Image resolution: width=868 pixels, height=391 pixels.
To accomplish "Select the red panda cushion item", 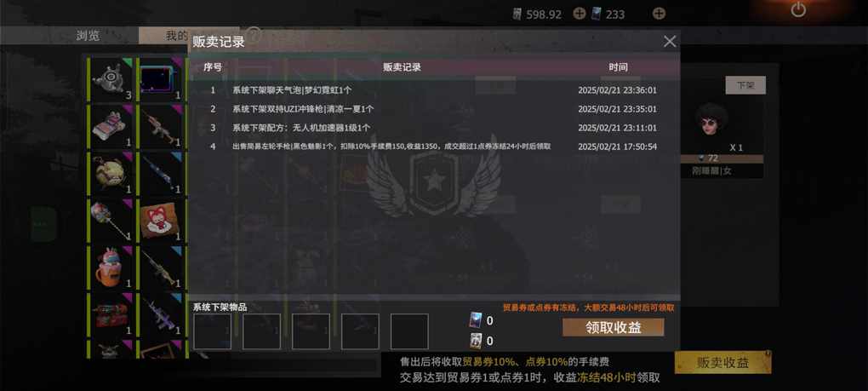I will click(161, 221).
